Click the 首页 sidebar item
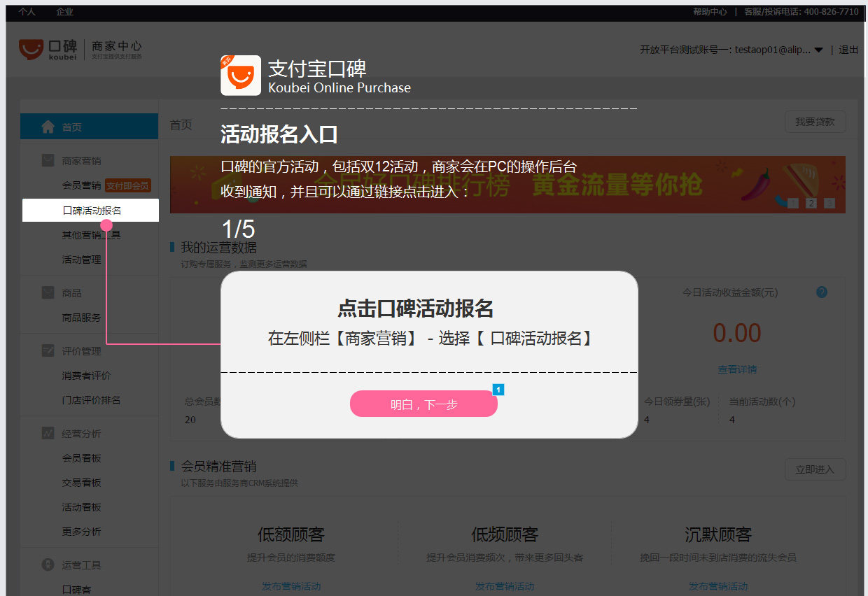The width and height of the screenshot is (868, 596). [x=89, y=127]
